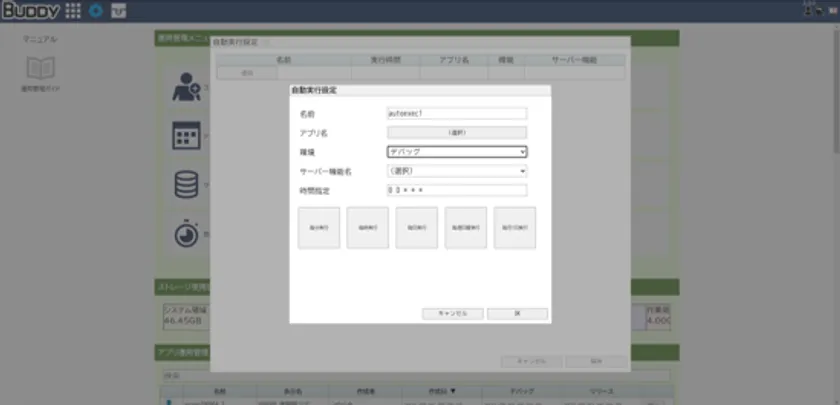Click OK in the inner 自動実行設定 dialog
840x405 pixels.
pos(518,314)
